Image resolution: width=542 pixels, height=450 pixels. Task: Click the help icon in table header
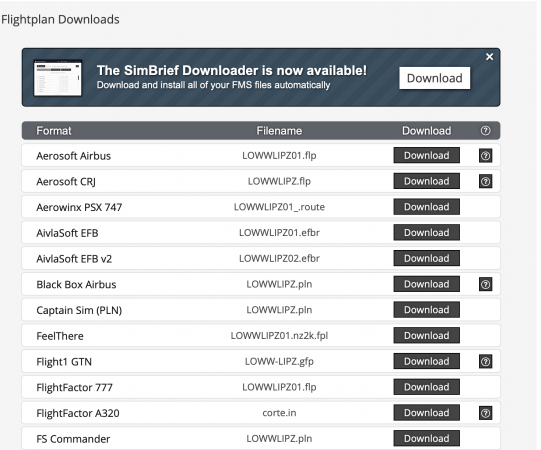point(485,131)
